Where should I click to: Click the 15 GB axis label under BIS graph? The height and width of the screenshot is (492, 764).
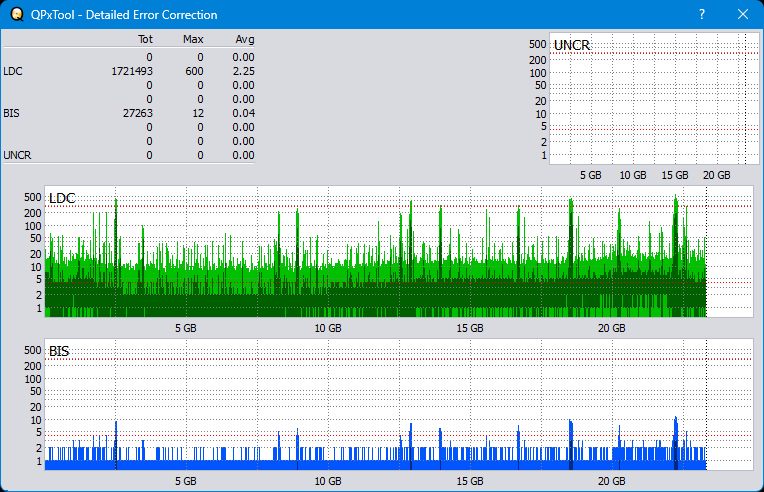pos(470,481)
